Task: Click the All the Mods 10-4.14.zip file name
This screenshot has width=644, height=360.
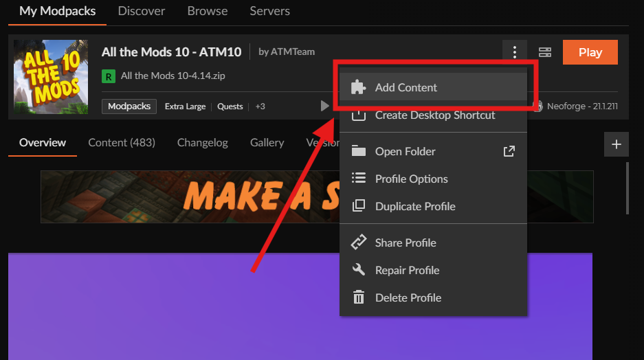Action: coord(173,76)
